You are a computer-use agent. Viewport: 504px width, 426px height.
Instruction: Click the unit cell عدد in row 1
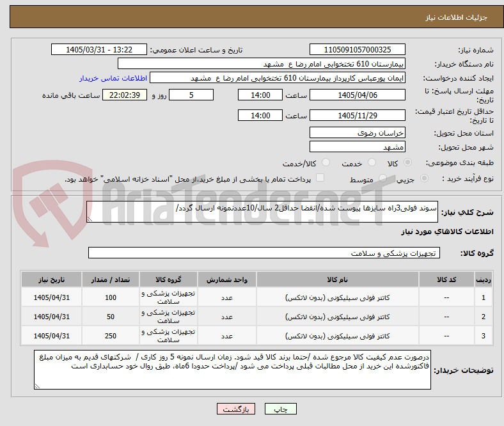coord(227,297)
